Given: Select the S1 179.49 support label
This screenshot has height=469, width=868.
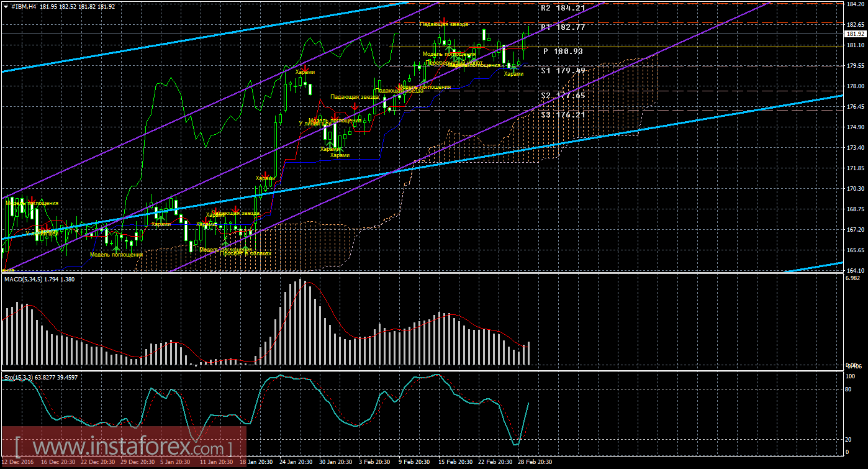Looking at the screenshot, I should click(x=563, y=71).
